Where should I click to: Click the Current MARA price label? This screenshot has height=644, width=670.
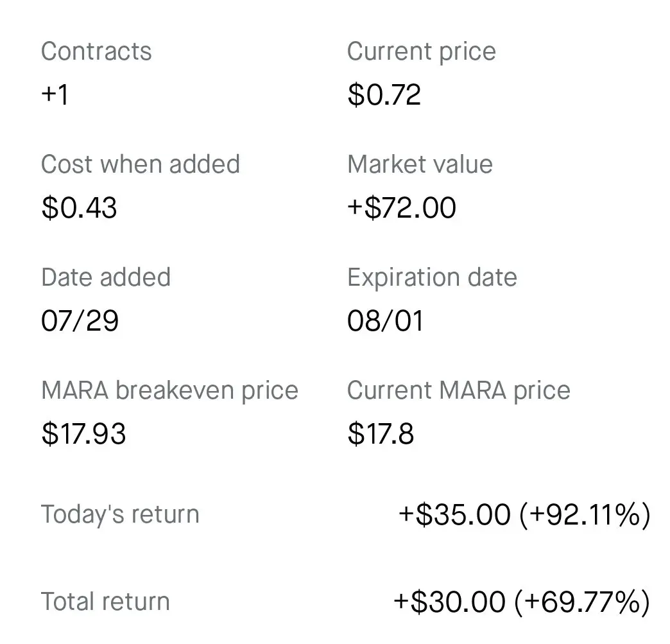coord(458,390)
